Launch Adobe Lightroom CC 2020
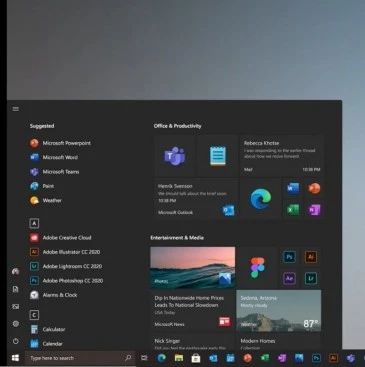Viewport: 365px width, 367px height. coord(66,266)
